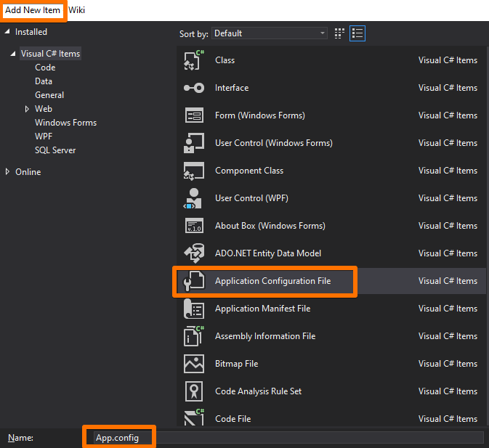
Task: Select SQL Server category in tree
Action: click(55, 150)
